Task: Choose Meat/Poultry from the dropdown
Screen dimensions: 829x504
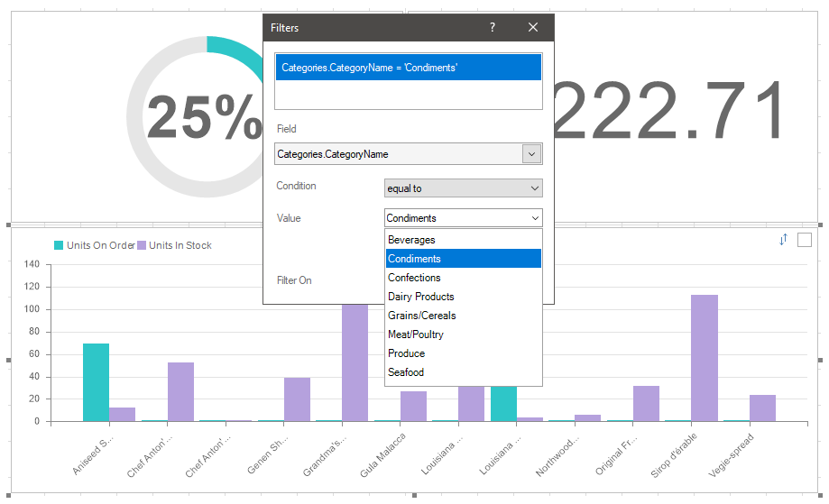Action: coord(416,334)
